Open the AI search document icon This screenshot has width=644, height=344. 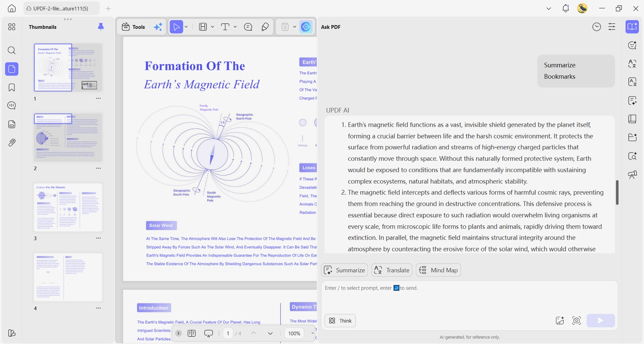633,156
